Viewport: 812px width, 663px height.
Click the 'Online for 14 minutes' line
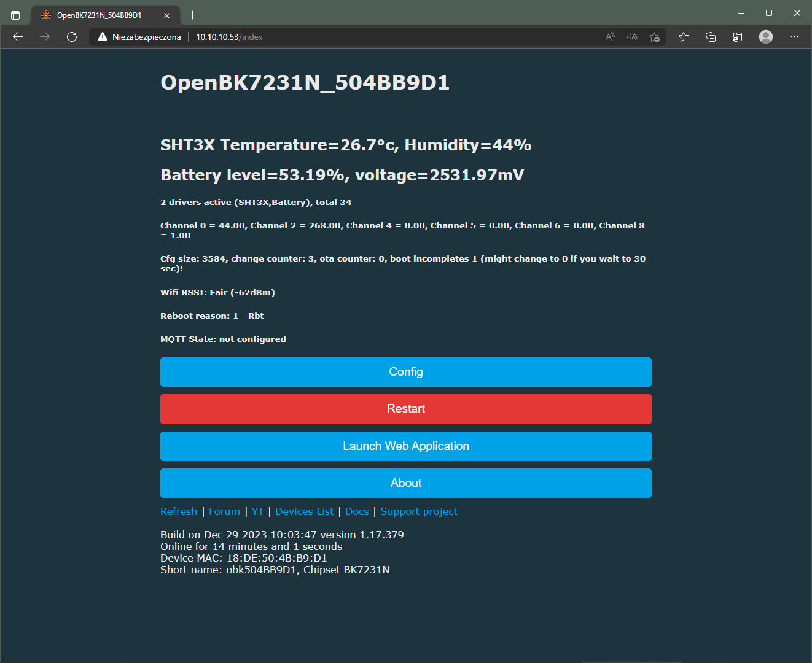point(251,546)
